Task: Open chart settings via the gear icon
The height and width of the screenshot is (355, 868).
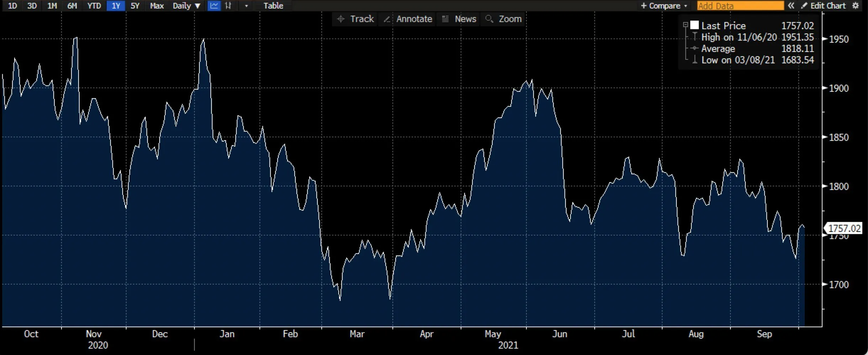Action: (x=857, y=5)
